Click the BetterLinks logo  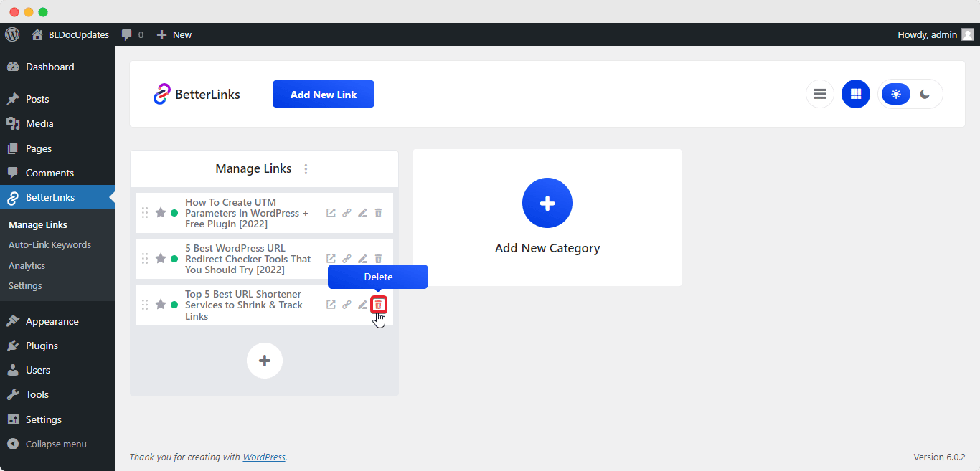(197, 93)
